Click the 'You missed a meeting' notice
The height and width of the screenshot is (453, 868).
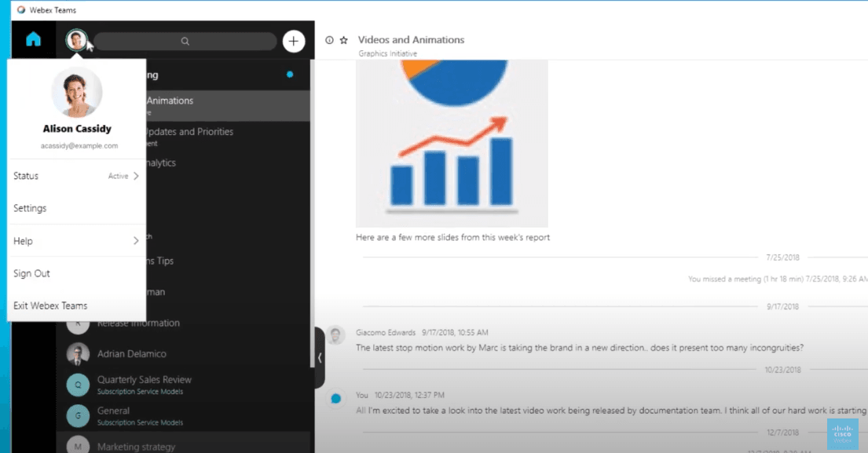778,279
